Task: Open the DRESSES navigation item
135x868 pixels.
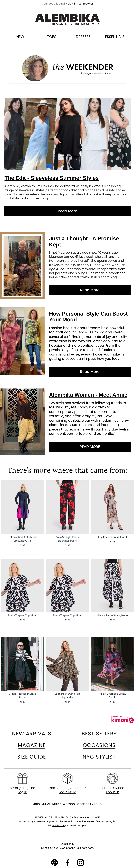Action: click(83, 37)
